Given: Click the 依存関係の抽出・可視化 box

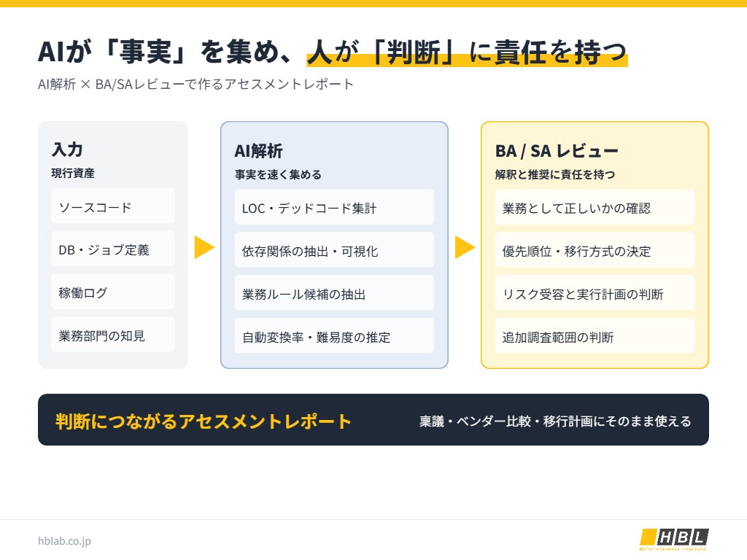Looking at the screenshot, I should point(334,250).
